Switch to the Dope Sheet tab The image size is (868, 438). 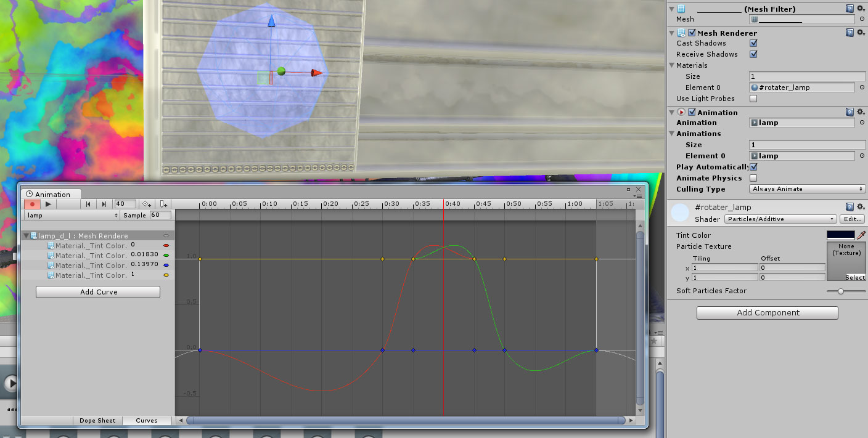[97, 421]
